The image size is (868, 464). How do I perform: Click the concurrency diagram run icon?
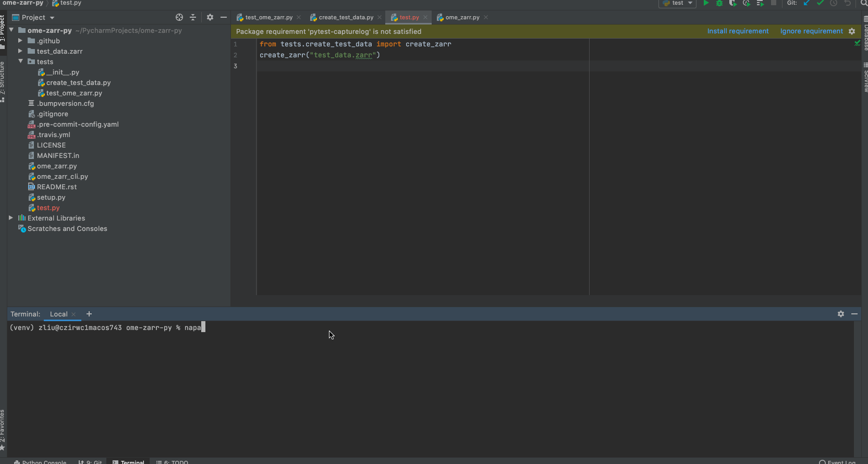pos(760,3)
